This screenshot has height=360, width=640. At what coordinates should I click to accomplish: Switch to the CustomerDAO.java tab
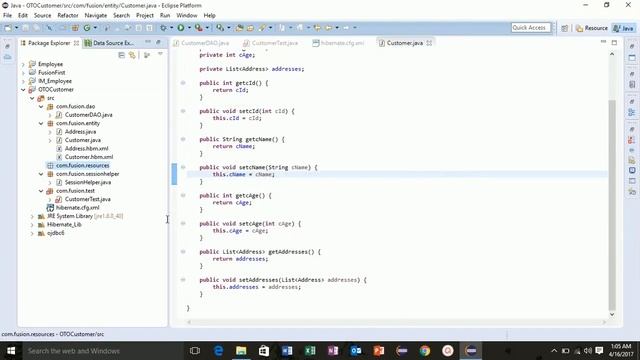tap(201, 43)
